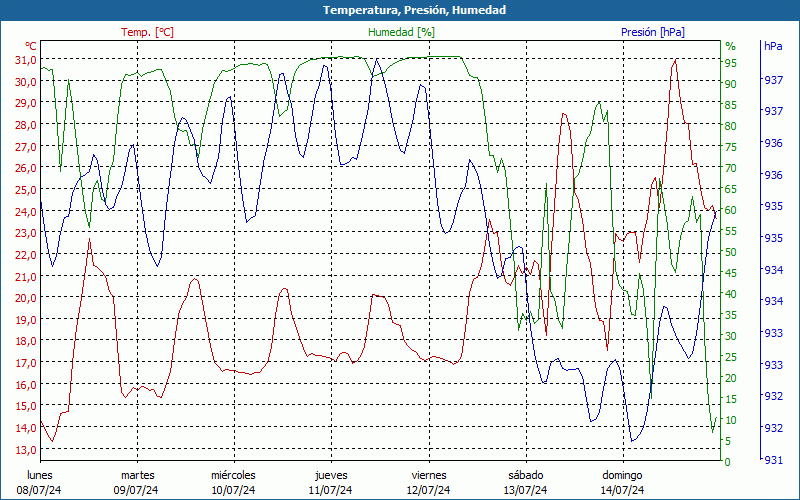Click "14,0" on the temperature axis
This screenshot has height=500, width=800.
coord(26,428)
